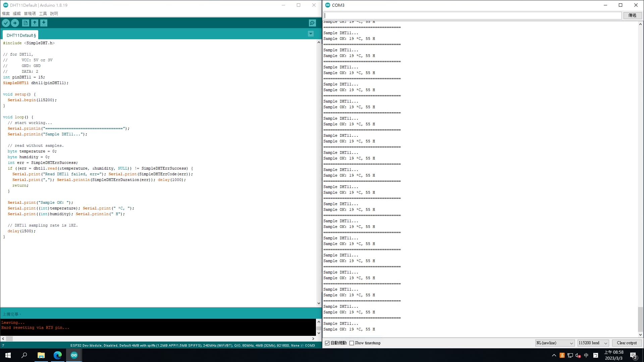Image resolution: width=644 pixels, height=362 pixels.
Task: Expand the tab options dropdown arrow
Action: pos(311,34)
